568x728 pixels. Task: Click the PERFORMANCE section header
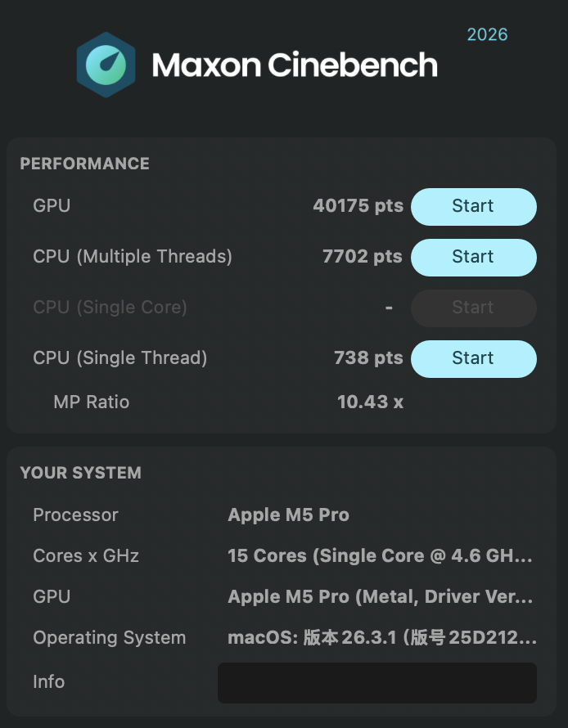pos(84,164)
